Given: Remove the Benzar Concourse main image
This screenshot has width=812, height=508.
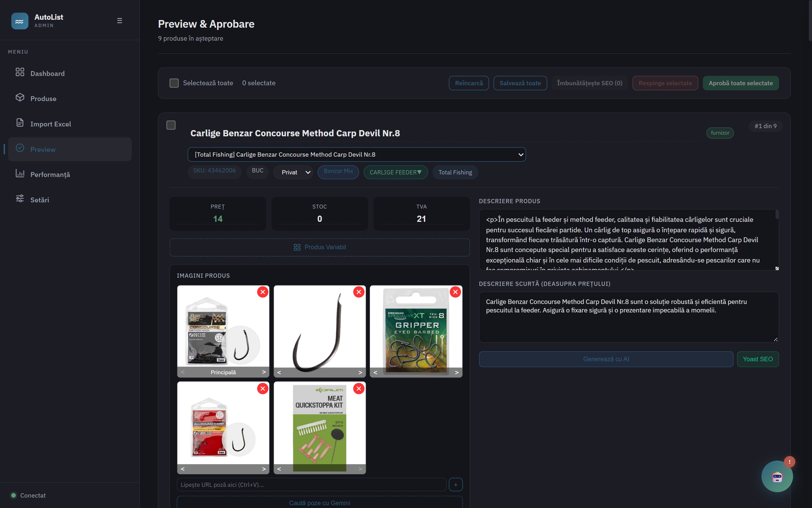Looking at the screenshot, I should pos(262,292).
